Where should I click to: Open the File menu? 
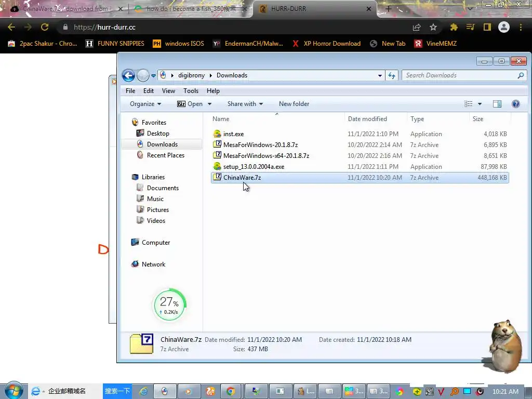(x=130, y=91)
